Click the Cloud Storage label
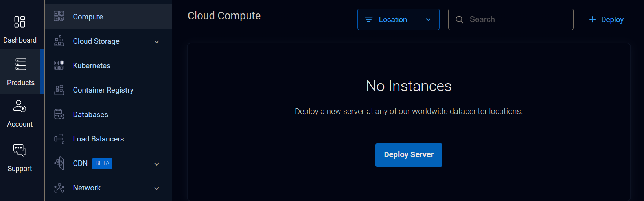 click(x=96, y=41)
